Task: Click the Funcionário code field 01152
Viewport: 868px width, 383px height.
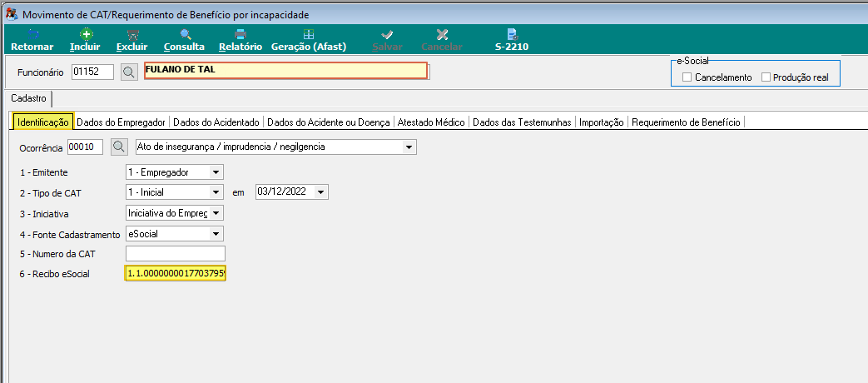Action: coord(92,72)
